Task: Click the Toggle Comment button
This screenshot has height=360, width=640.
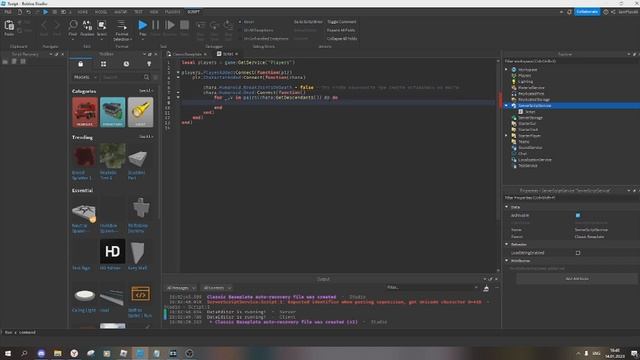Action: pos(342,22)
